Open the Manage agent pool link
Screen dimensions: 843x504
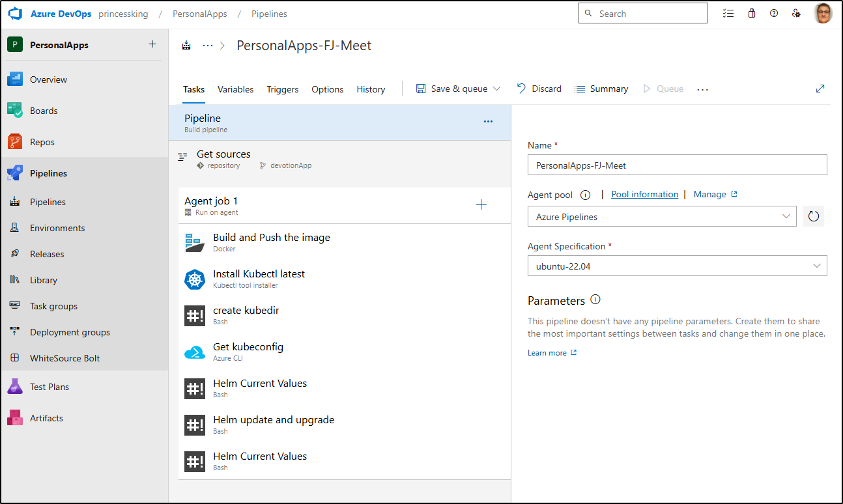coord(715,194)
